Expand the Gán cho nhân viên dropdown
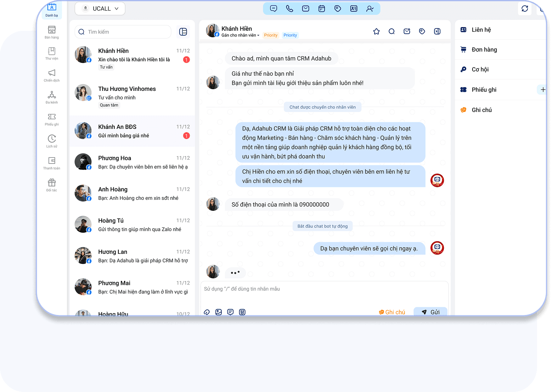Image resolution: width=552 pixels, height=392 pixels. [240, 35]
